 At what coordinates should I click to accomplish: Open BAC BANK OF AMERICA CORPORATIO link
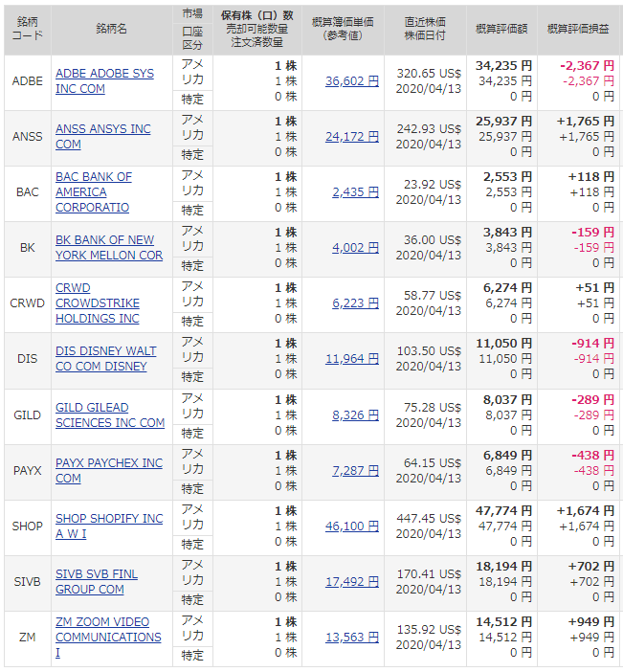tap(94, 192)
